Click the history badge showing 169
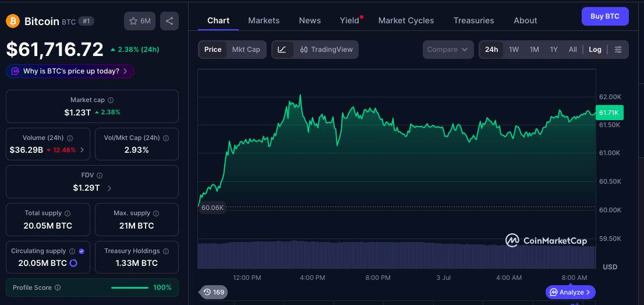Image resolution: width=644 pixels, height=305 pixels. point(214,292)
